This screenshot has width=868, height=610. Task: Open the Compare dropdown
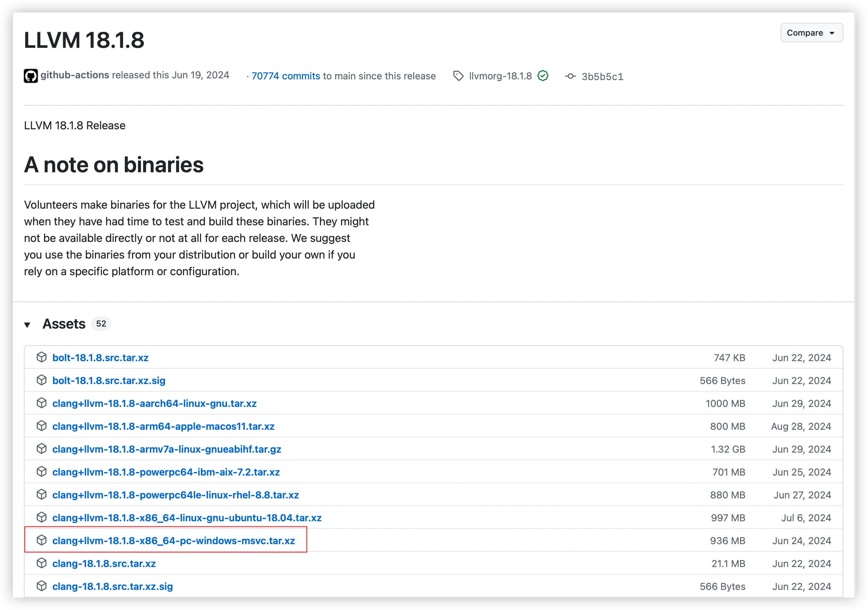click(x=811, y=33)
